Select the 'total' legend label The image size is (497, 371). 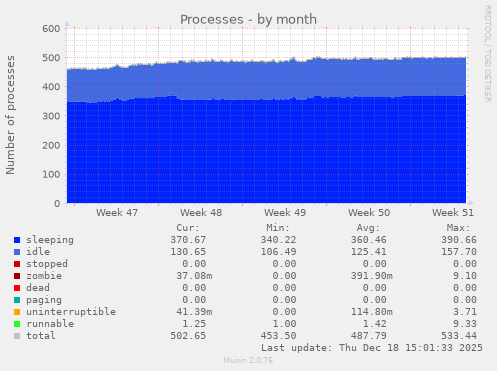[41, 336]
